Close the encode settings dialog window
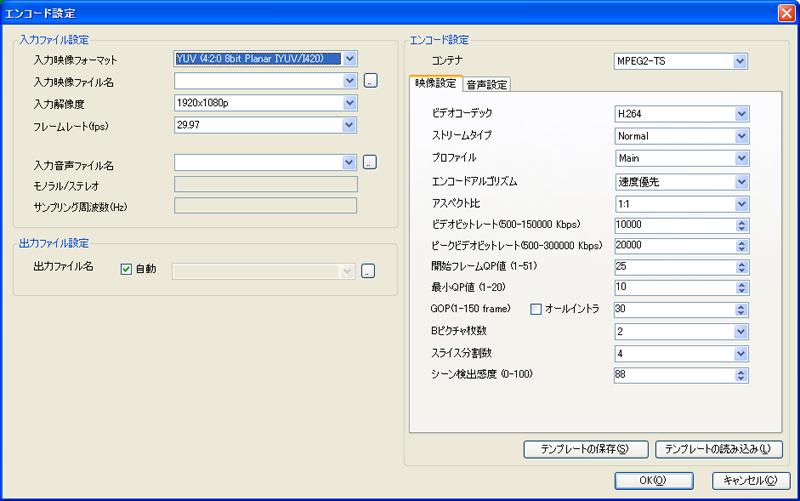This screenshot has height=501, width=800. pos(786,12)
